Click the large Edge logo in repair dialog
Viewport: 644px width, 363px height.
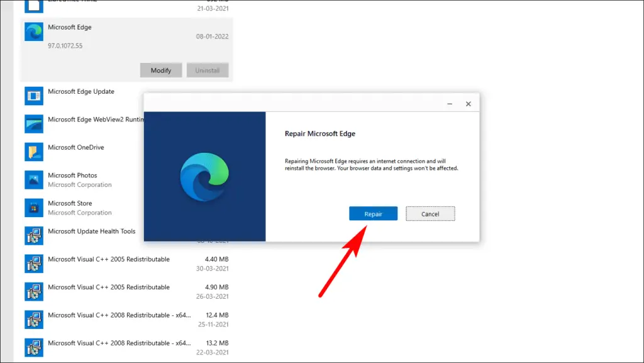point(204,177)
